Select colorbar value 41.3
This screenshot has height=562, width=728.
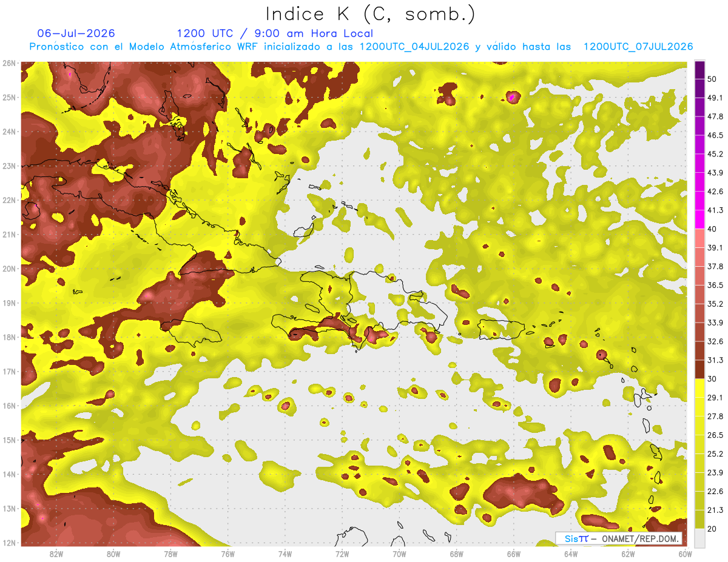pyautogui.click(x=716, y=210)
